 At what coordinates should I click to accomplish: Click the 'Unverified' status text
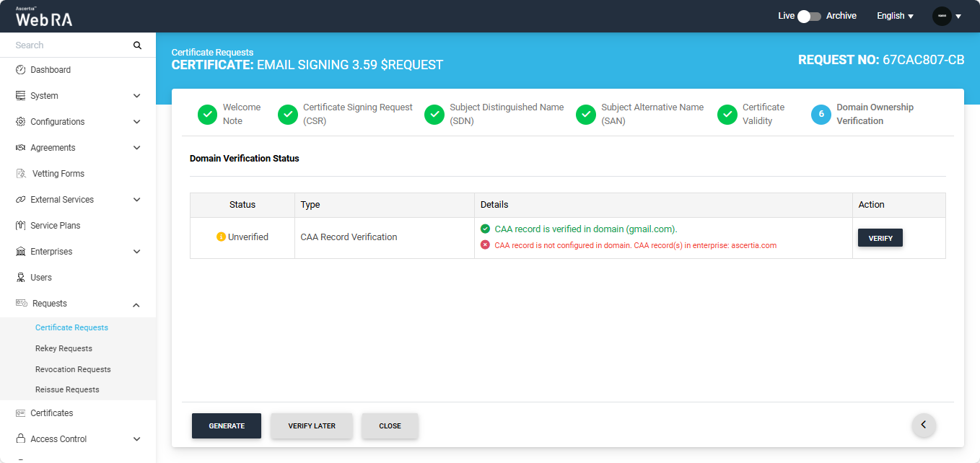(248, 237)
